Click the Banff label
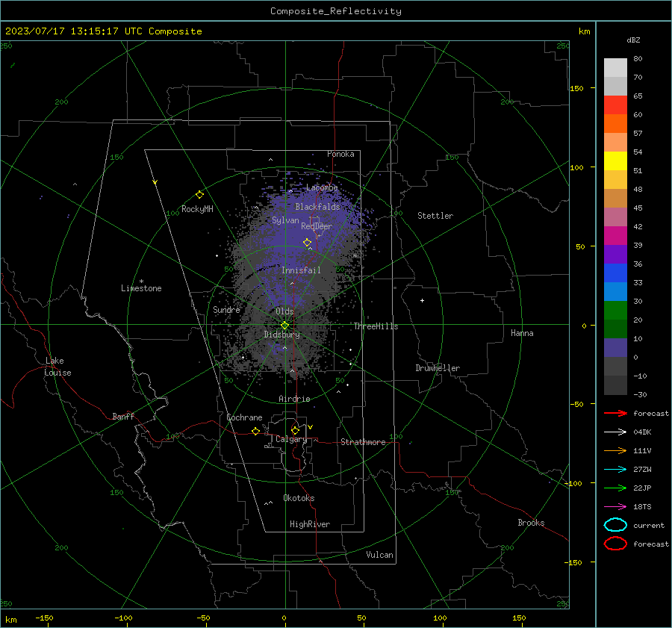 [x=123, y=416]
